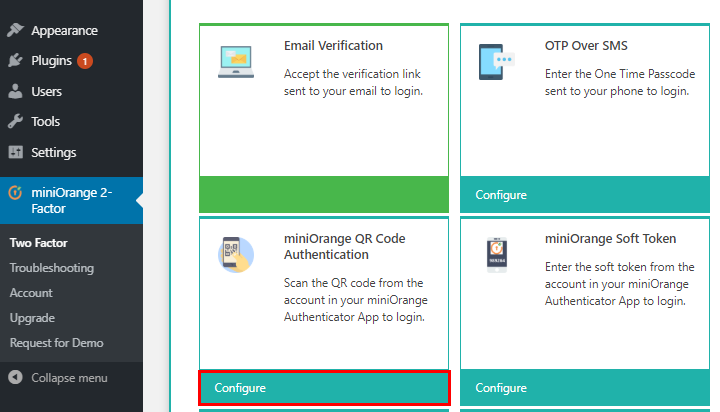Click the miniOrange Soft Token heading
Viewport: 720px width, 412px height.
coord(610,238)
